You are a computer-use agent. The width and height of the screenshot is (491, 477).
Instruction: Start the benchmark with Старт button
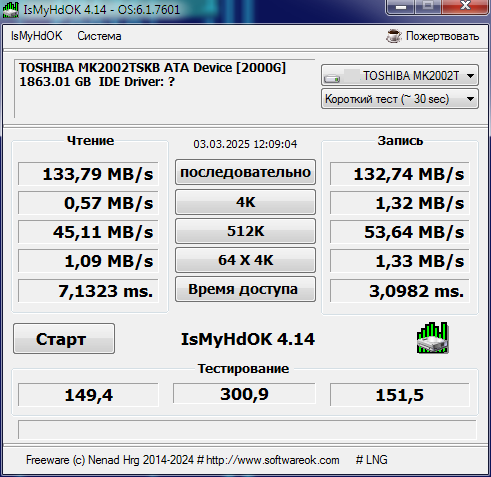pyautogui.click(x=64, y=338)
